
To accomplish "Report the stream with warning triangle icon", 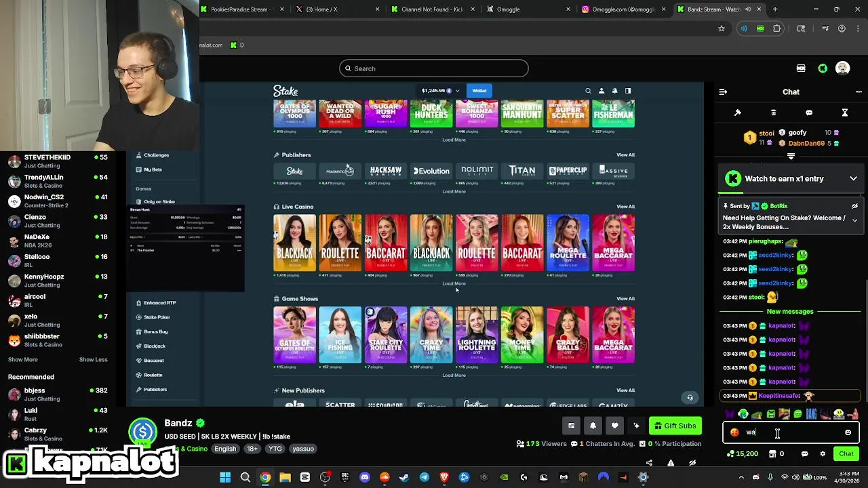I will coord(671,463).
